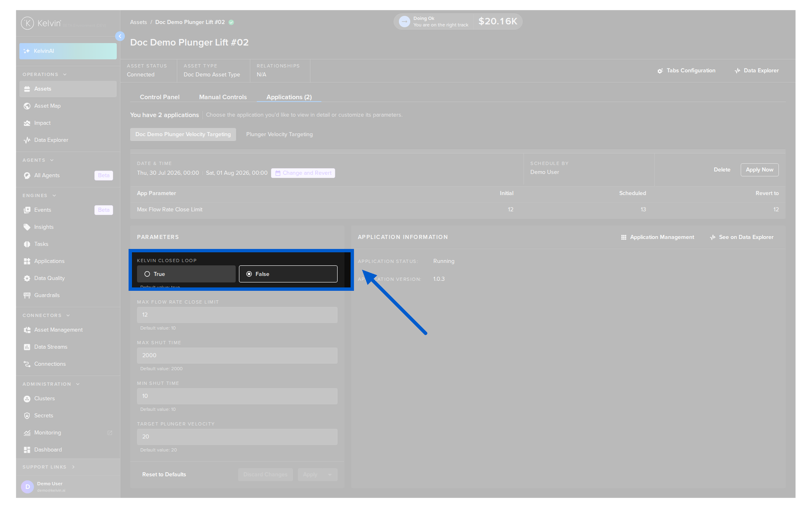Collapse the Administration section

tap(78, 384)
